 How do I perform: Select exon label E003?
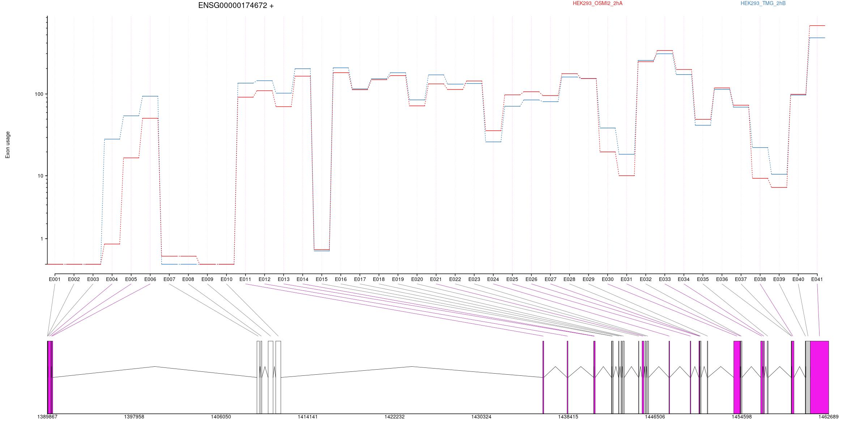pos(93,279)
